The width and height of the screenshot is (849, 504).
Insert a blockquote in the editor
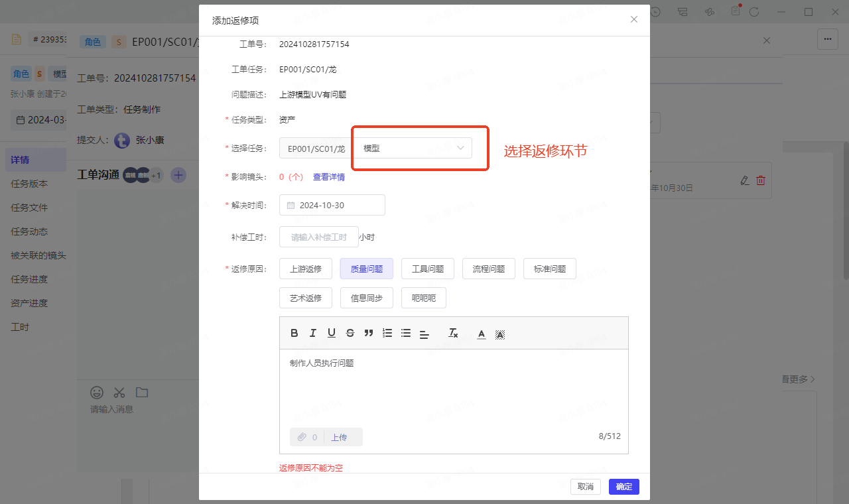pos(369,333)
